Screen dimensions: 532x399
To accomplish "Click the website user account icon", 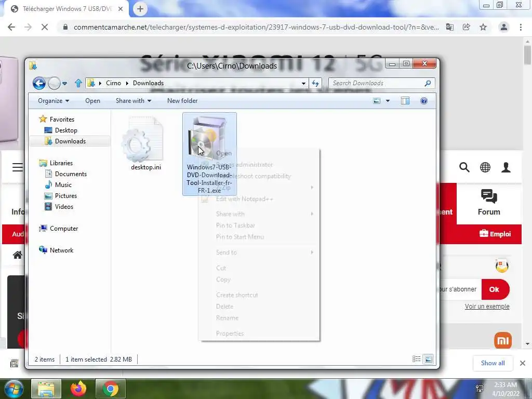I will point(506,167).
